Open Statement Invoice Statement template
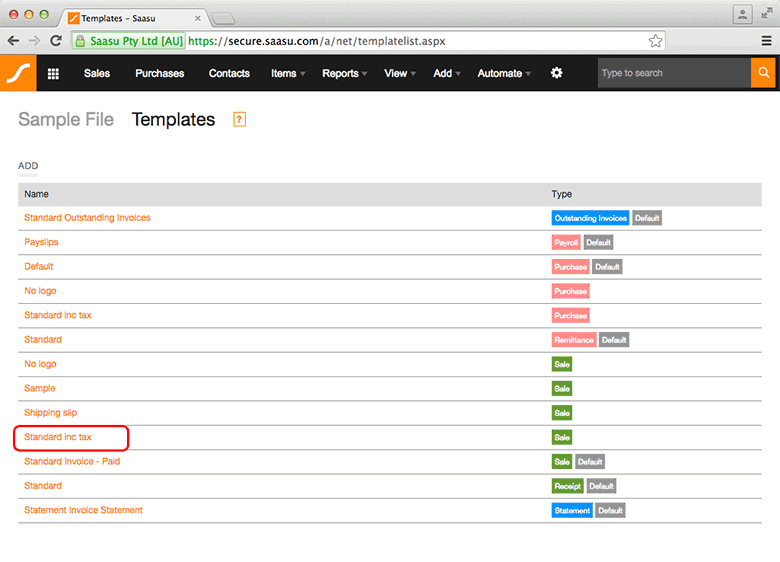The image size is (780, 562). (x=83, y=510)
